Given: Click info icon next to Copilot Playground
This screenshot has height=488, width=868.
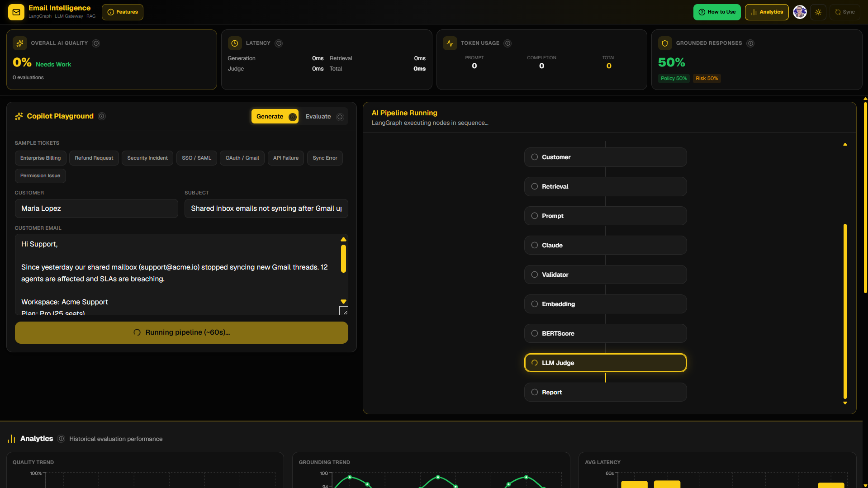Looking at the screenshot, I should point(102,116).
